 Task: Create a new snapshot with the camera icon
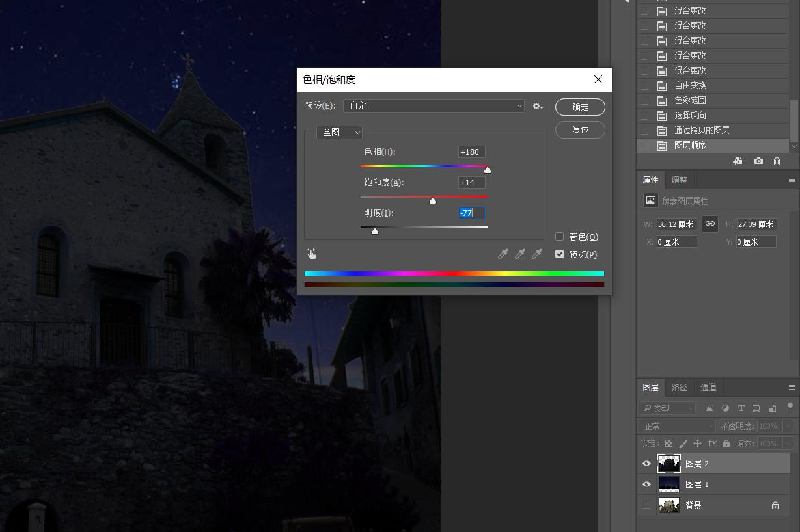point(758,161)
